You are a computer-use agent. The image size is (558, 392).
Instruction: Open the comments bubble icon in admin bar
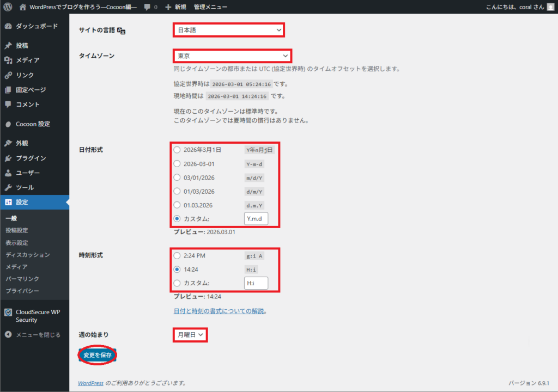click(147, 7)
